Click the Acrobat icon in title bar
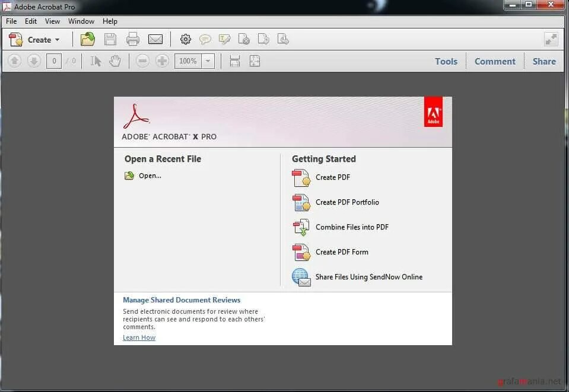The image size is (569, 392). (x=7, y=7)
